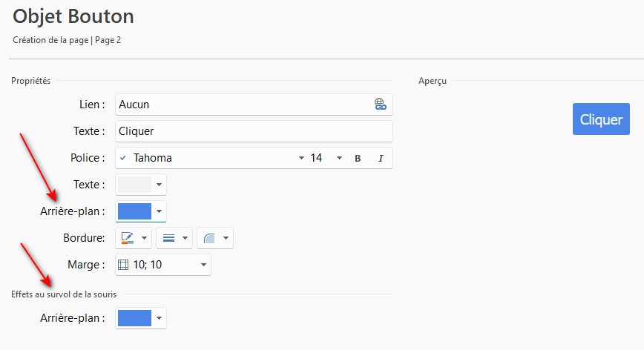Open the border color dropdown arrow
This screenshot has width=644, height=350.
(144, 238)
